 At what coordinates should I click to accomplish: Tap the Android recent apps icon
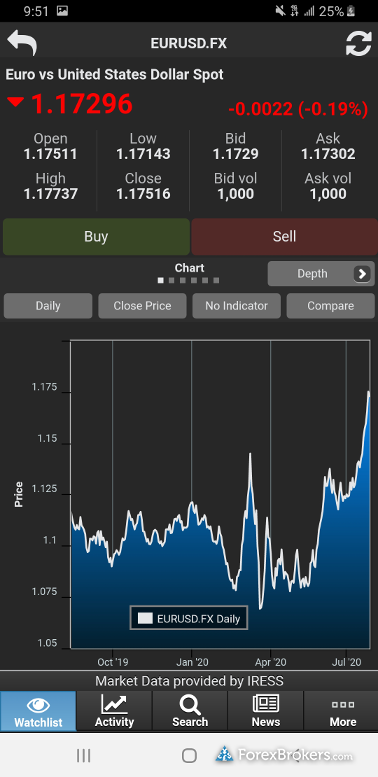tap(83, 755)
